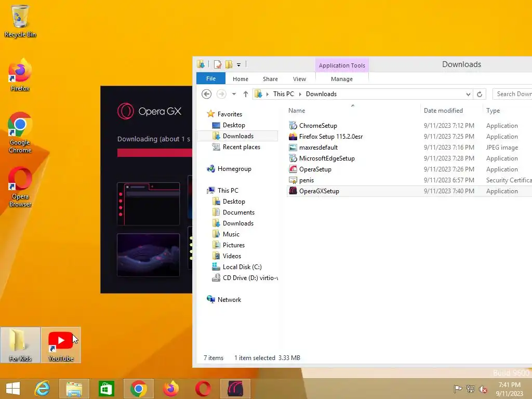Viewport: 532px width, 399px height.
Task: Switch to Opera GX installer in taskbar
Action: pos(235,389)
